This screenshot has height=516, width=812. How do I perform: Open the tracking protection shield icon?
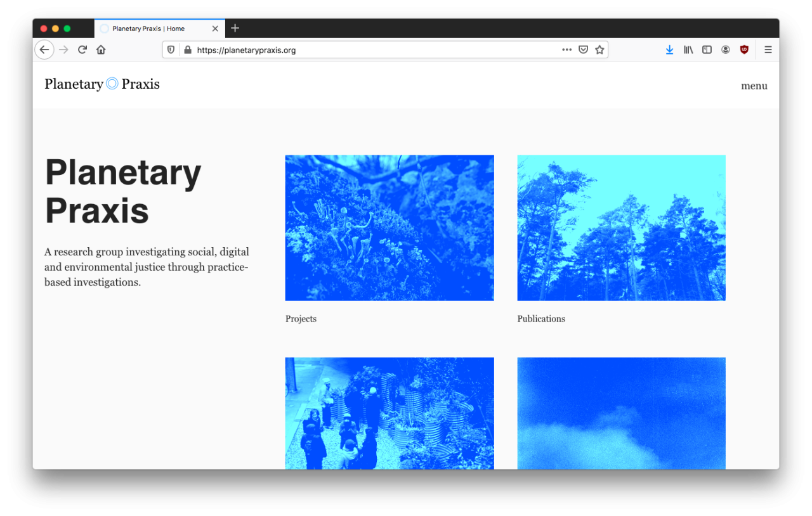tap(171, 50)
